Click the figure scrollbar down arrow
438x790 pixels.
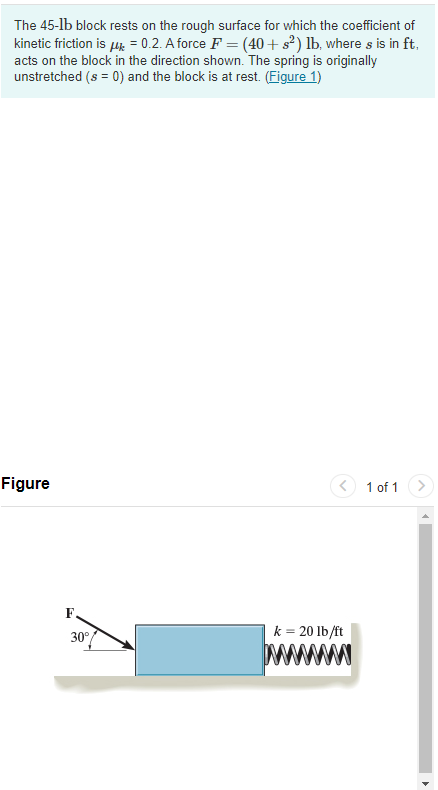[425, 783]
